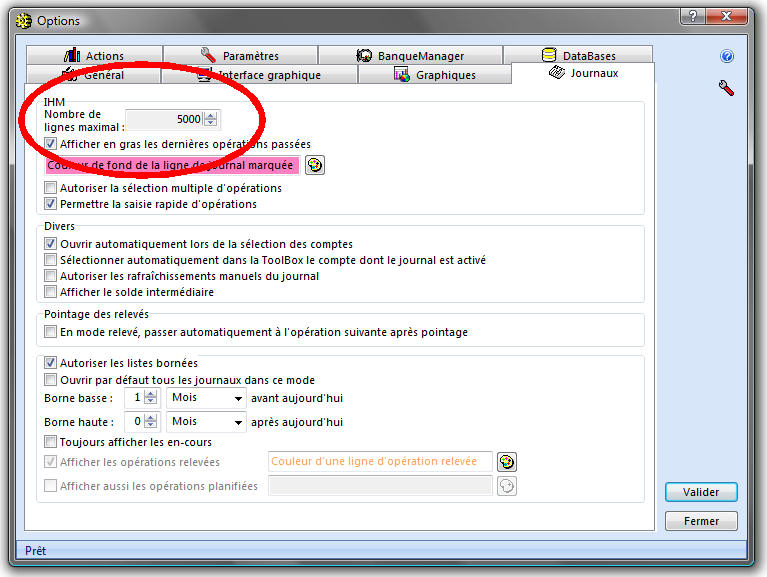Uncheck Autoriser les listes bornées
The height and width of the screenshot is (577, 767).
point(51,363)
